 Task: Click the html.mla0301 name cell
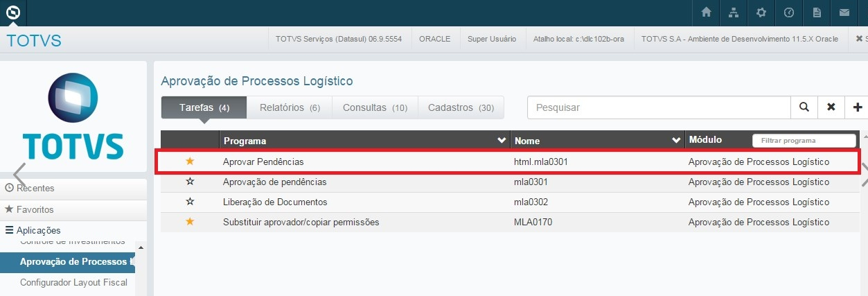(x=542, y=162)
